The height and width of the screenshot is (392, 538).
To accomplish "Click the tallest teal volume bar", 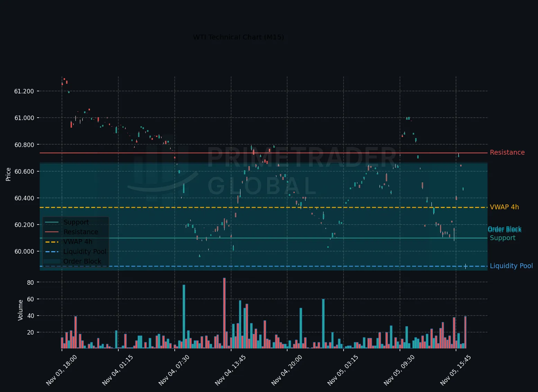I will [x=184, y=317].
